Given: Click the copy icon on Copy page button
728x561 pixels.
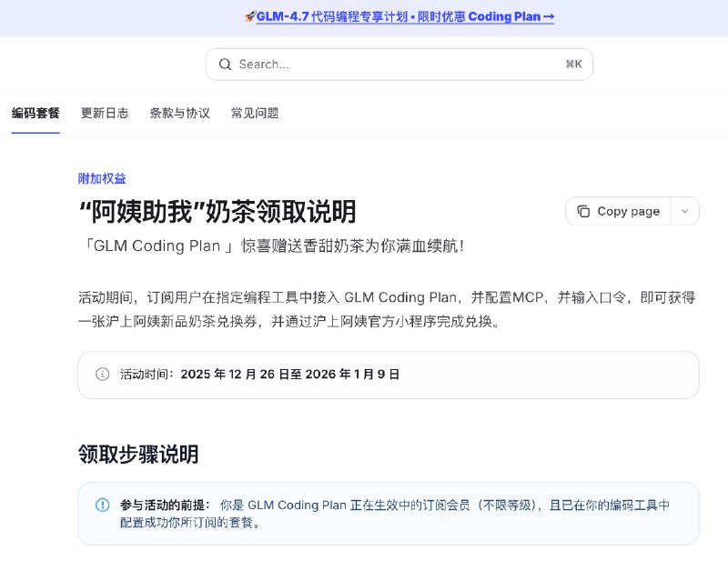Looking at the screenshot, I should click(582, 210).
